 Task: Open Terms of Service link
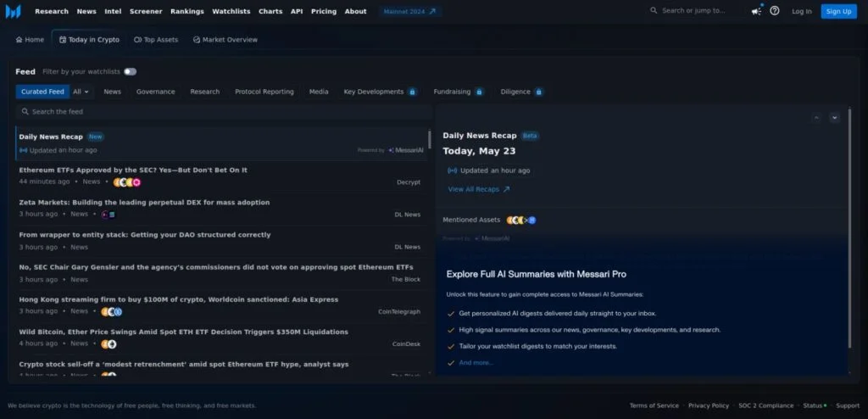point(654,405)
